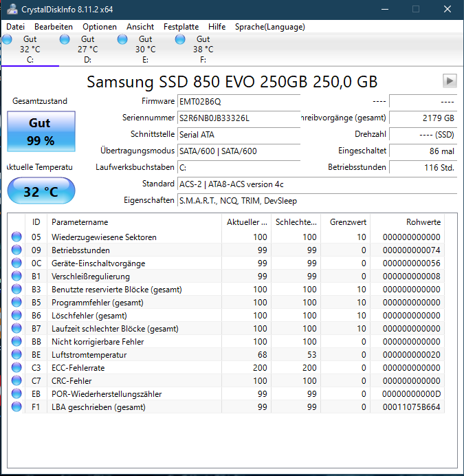Click the Laufwerksbuchstaben field C:
The height and width of the screenshot is (476, 464).
[239, 167]
